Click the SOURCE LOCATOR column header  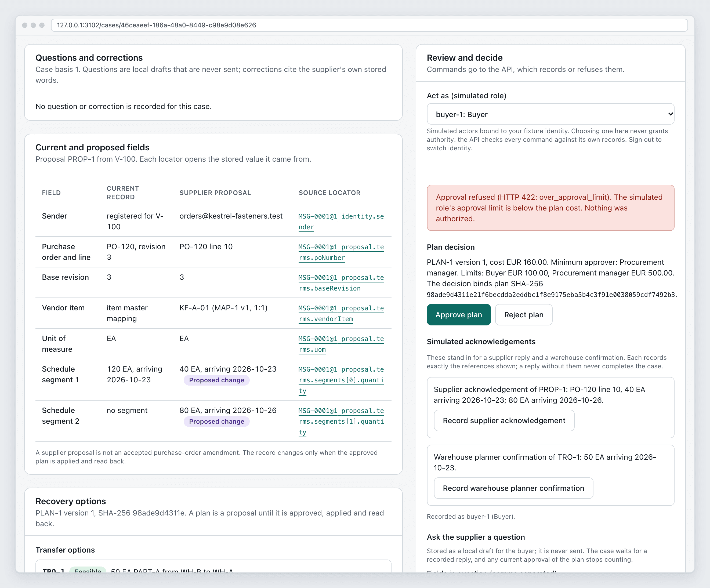coord(329,193)
